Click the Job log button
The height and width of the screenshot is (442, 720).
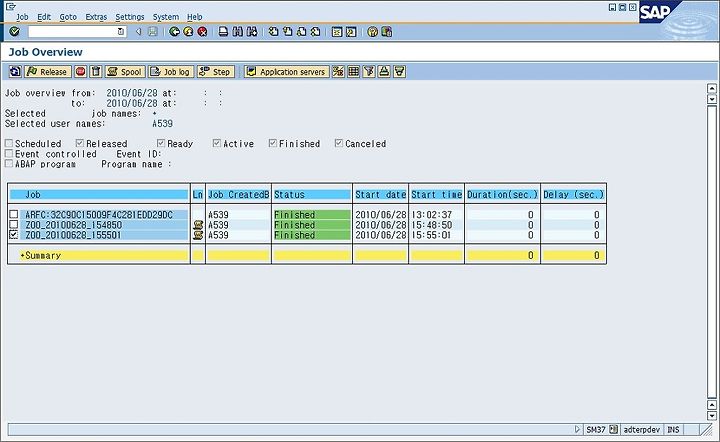[x=171, y=72]
